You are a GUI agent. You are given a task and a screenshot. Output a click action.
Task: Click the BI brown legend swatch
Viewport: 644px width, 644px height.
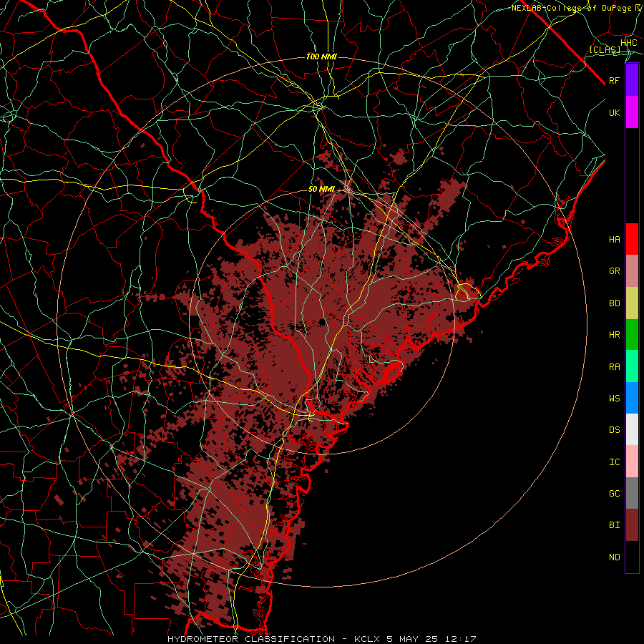(x=632, y=525)
